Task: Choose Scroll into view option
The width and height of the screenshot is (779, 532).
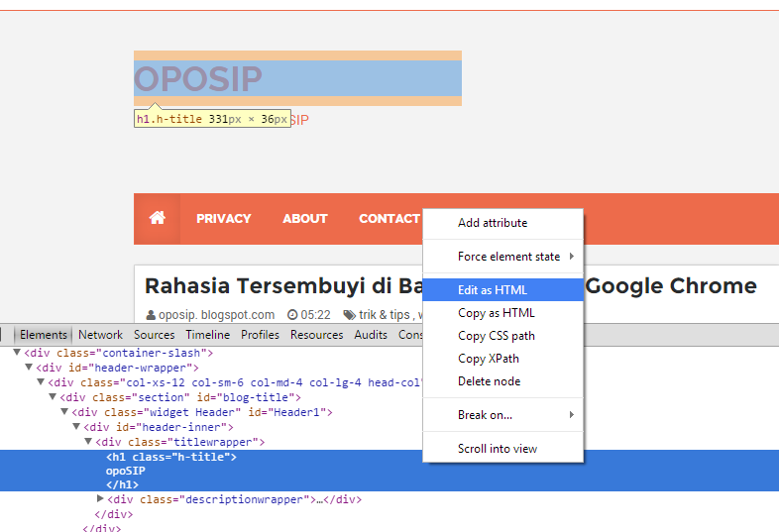Action: 502,449
